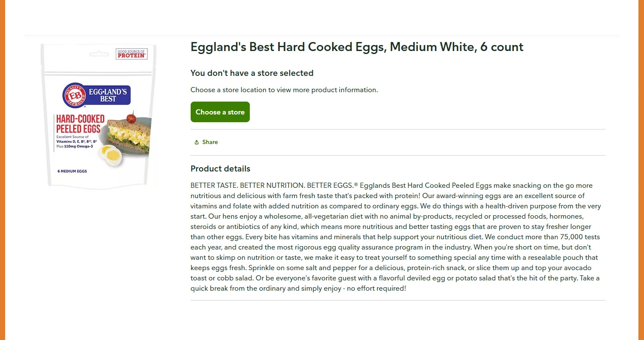Click the red Hard-Cooked Peeled Eggs package text

pos(80,124)
